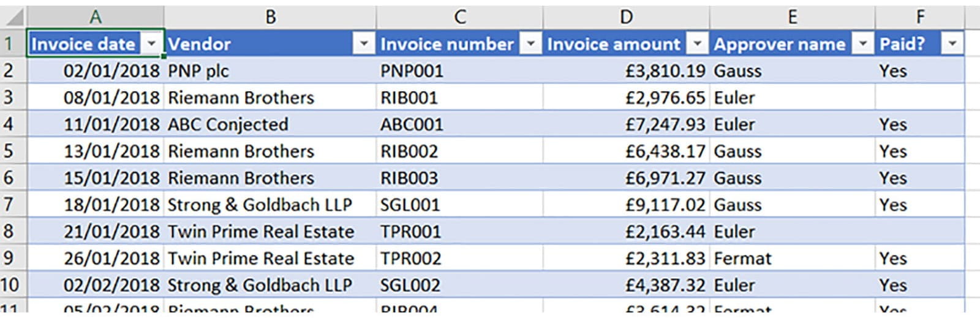This screenshot has height=318, width=980.
Task: Select the PNP plc vendor cell
Action: (x=269, y=71)
